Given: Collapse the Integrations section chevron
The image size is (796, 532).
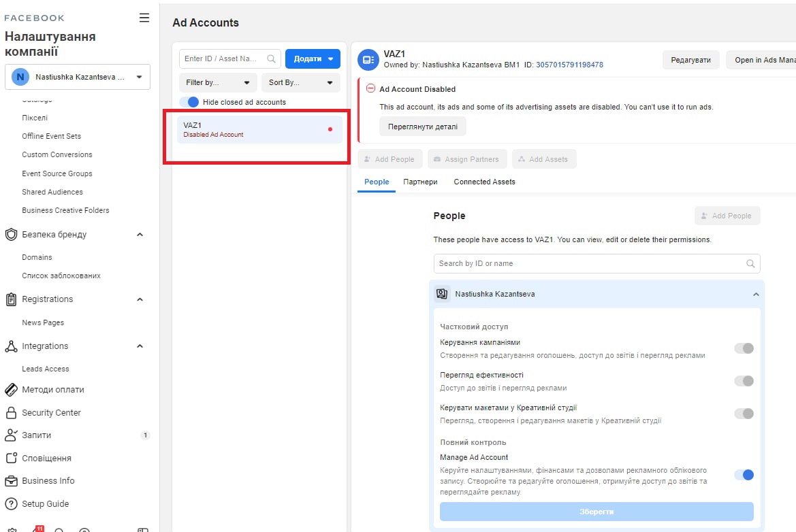Looking at the screenshot, I should [140, 346].
